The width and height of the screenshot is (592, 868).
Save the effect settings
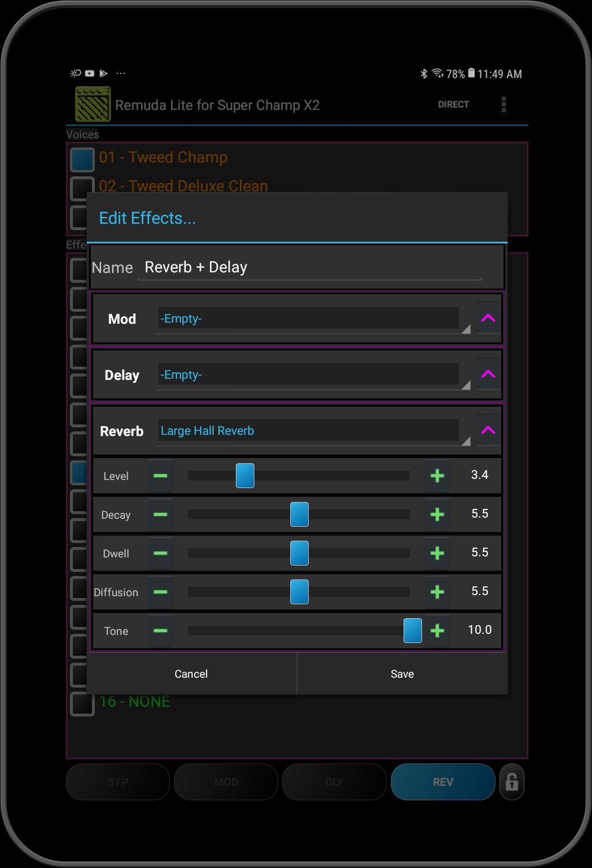coord(402,674)
